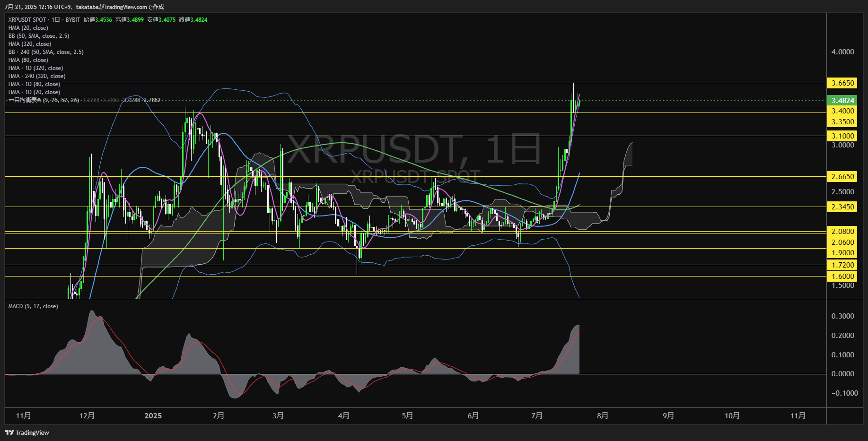Select the 3.1000 price level label

[x=842, y=136]
